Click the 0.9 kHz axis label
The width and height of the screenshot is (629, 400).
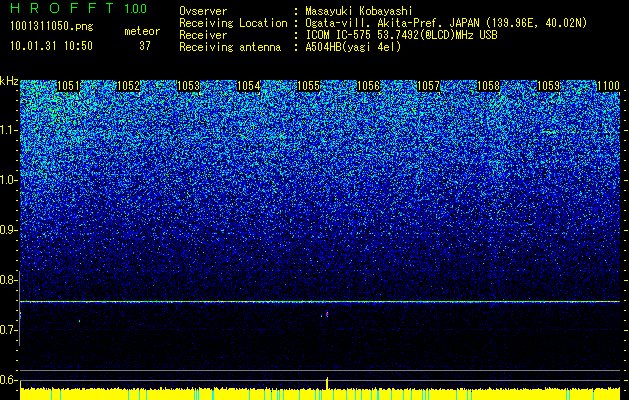pos(8,230)
